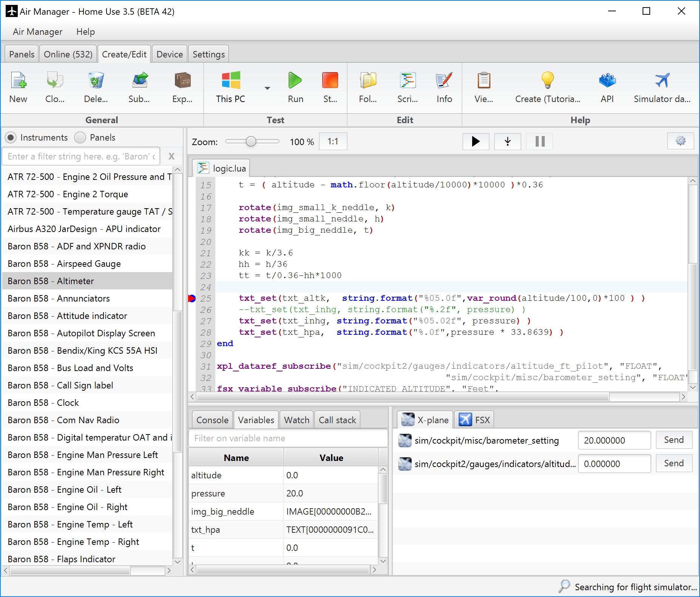Image resolution: width=700 pixels, height=597 pixels.
Task: Edit the altitude indicator value field
Action: (x=614, y=464)
